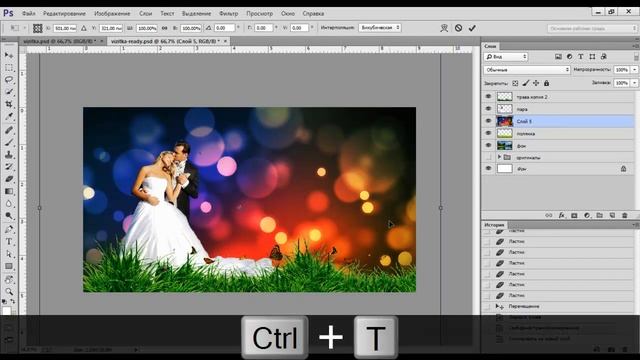Click the X position input field
This screenshot has height=360, width=640.
[x=65, y=28]
